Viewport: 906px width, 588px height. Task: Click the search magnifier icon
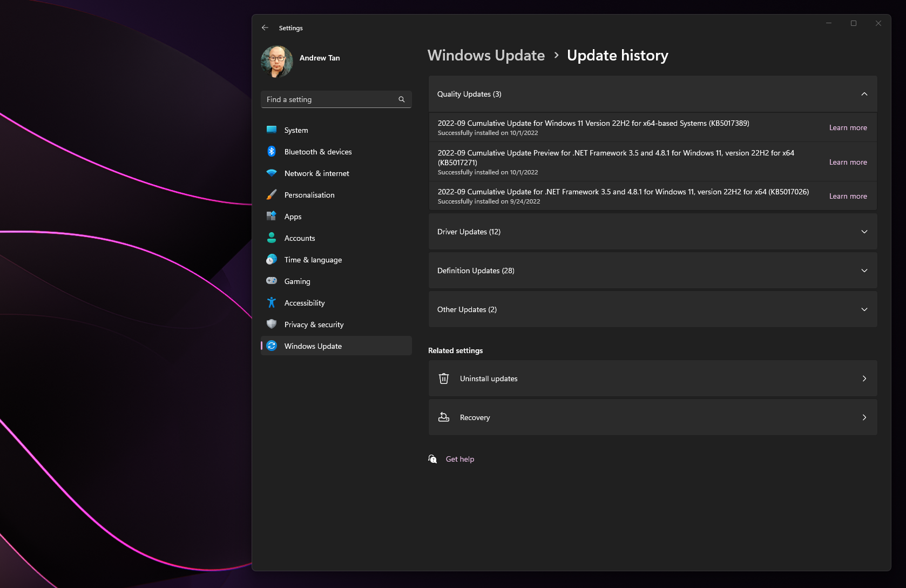tap(402, 99)
